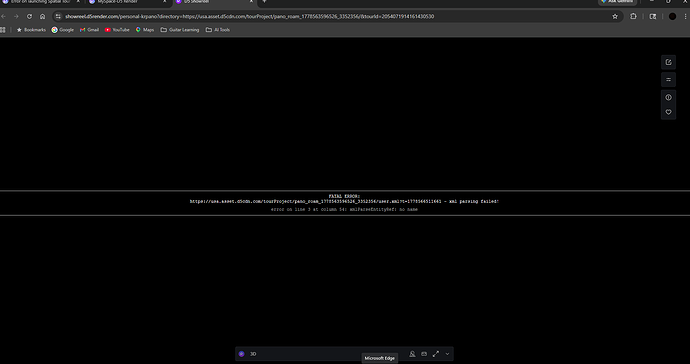Open the media control icon in toolbar

[653, 16]
